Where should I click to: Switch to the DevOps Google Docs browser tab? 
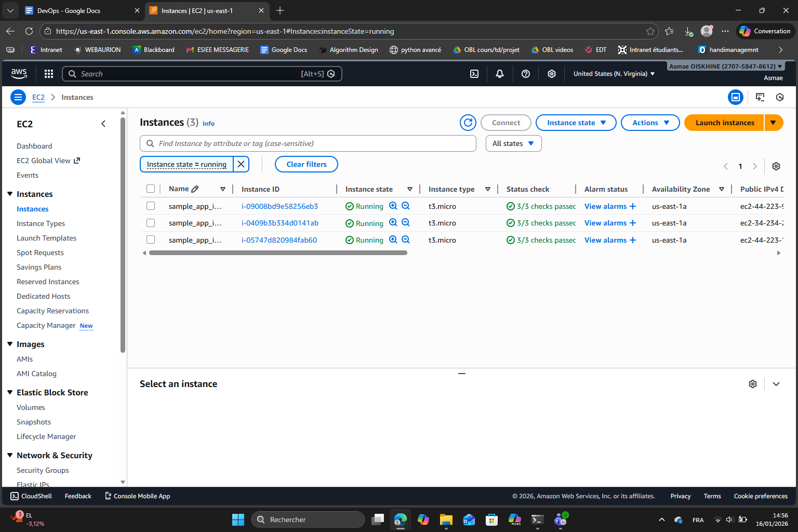point(78,10)
